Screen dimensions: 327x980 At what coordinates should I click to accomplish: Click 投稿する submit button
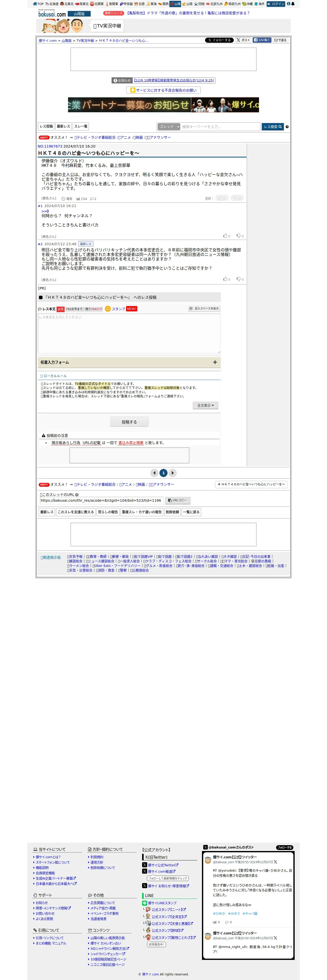click(129, 422)
